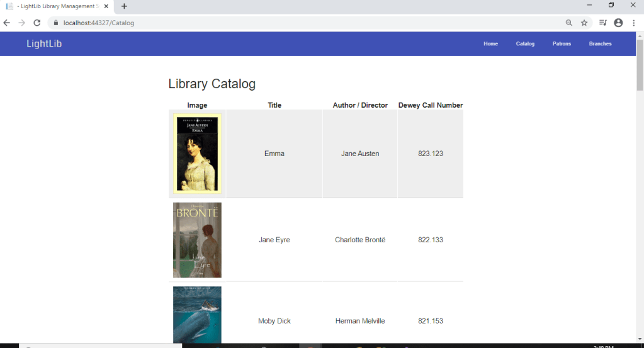Click the Jane Eyre book cover image
Viewport: 644px width, 348px height.
click(197, 240)
